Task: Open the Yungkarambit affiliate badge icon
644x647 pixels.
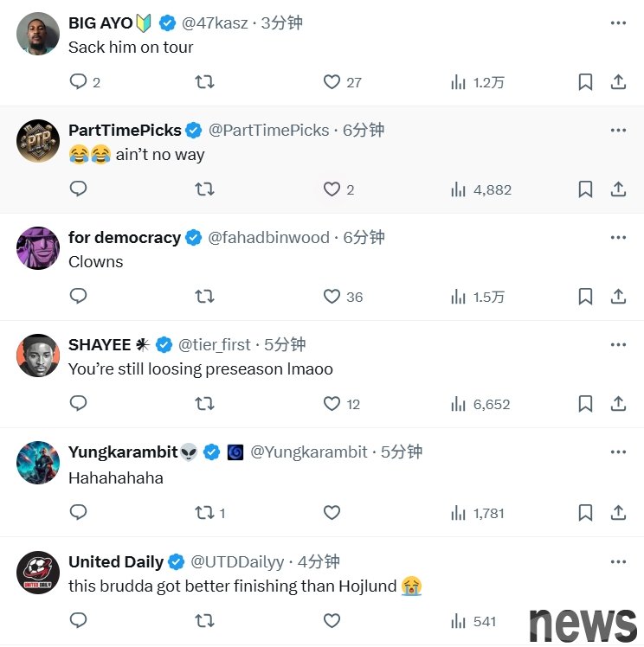Action: [235, 452]
